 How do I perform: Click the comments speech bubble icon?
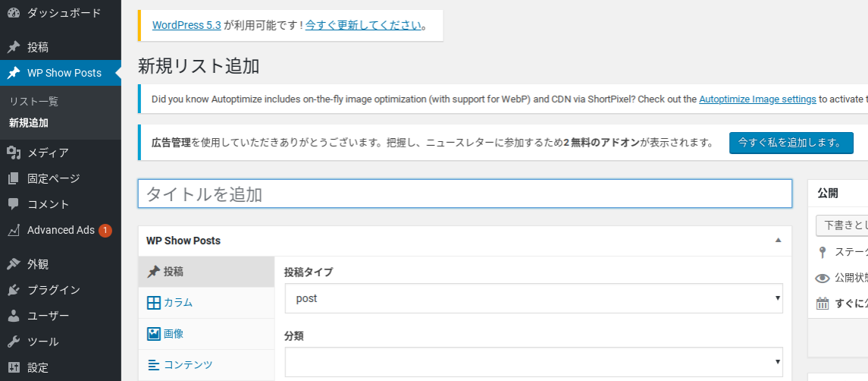[13, 204]
